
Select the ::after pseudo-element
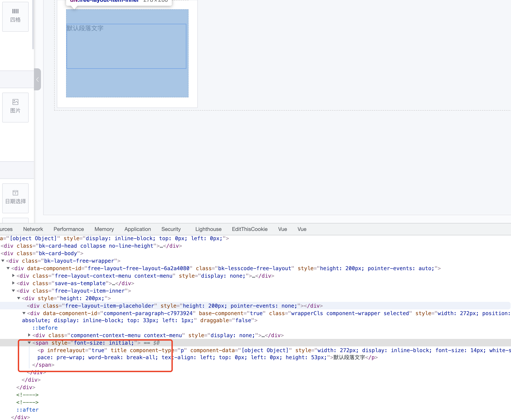pos(27,410)
